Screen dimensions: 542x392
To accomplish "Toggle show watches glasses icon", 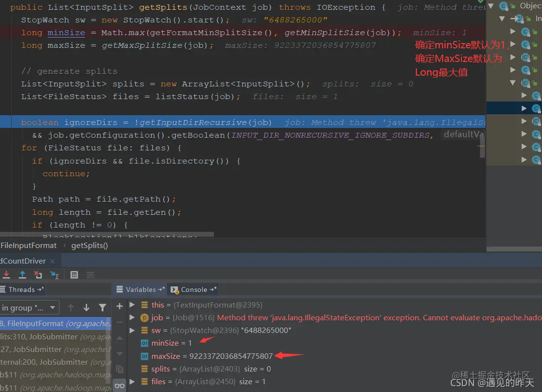I will (120, 386).
